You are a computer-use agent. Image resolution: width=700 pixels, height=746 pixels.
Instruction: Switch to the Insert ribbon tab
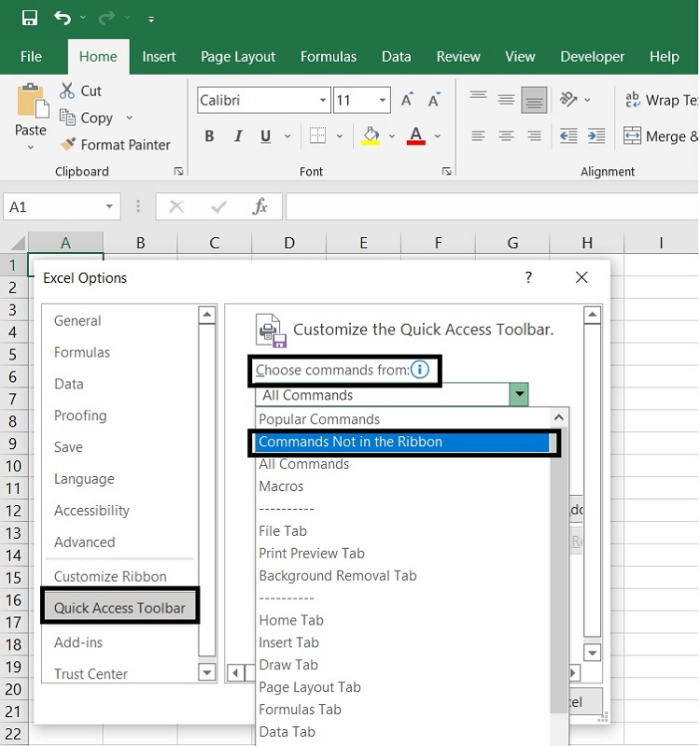click(159, 57)
